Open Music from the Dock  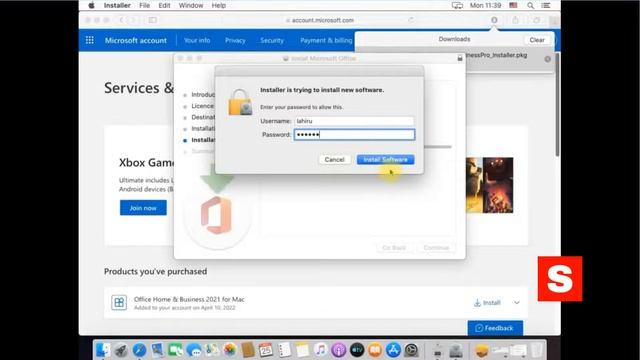320,350
